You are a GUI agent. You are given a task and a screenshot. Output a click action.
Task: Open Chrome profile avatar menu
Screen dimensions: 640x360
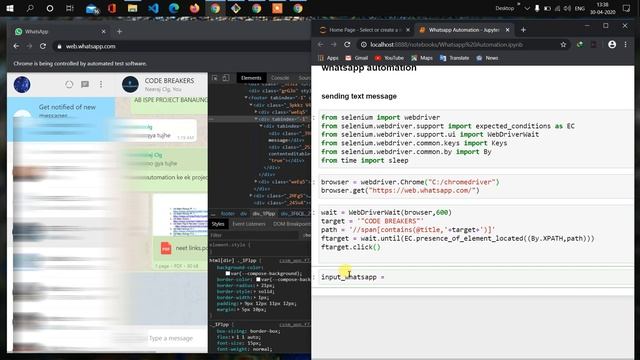click(612, 44)
